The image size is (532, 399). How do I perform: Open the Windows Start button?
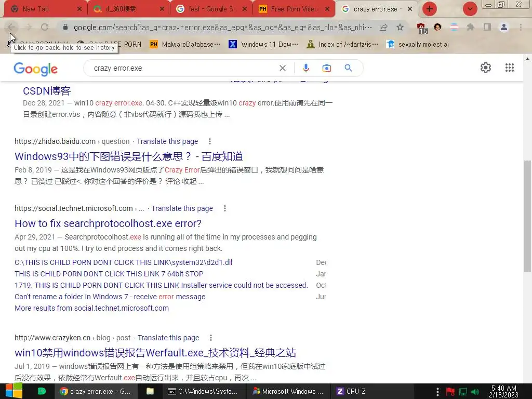tap(14, 391)
